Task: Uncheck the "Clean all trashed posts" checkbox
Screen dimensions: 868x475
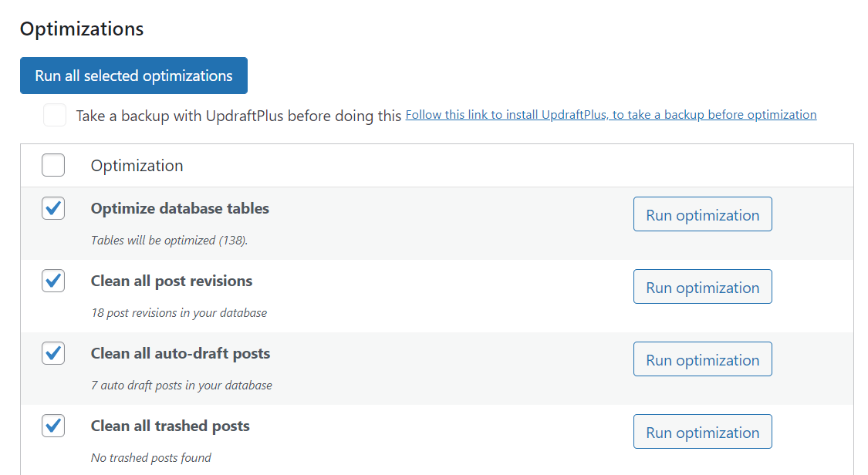Action: click(x=52, y=426)
